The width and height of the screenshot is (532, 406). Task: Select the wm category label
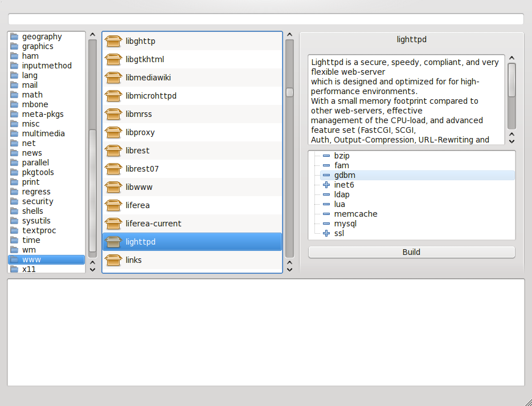click(x=29, y=250)
